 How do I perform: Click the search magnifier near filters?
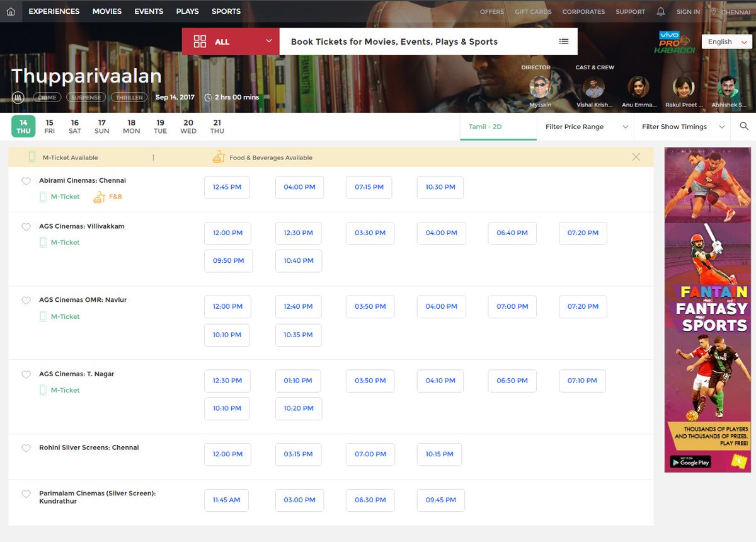(x=744, y=126)
